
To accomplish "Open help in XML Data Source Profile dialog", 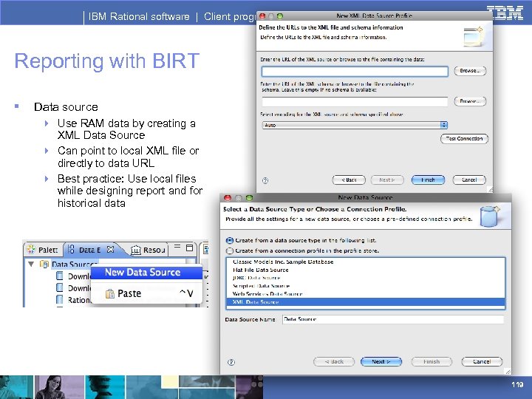I will point(265,180).
